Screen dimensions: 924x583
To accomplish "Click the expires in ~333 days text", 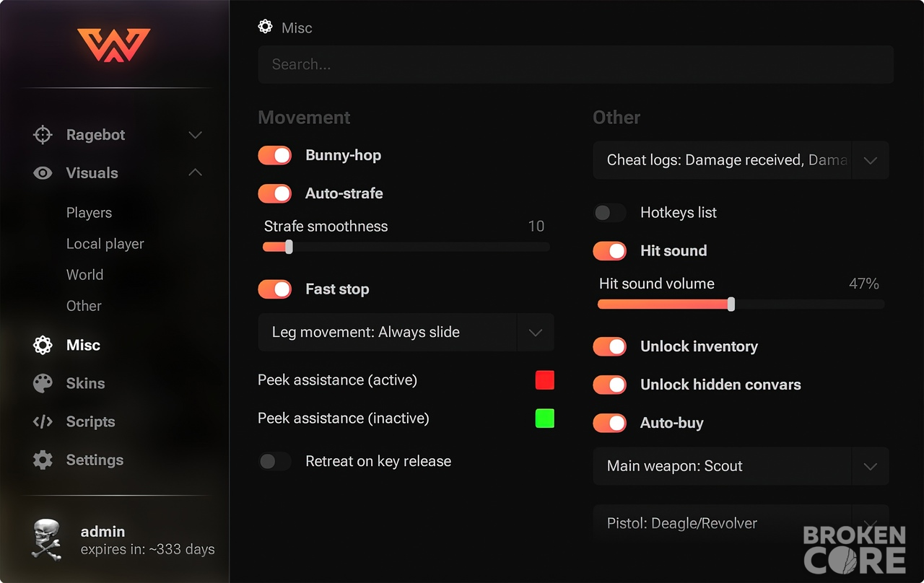I will [147, 550].
